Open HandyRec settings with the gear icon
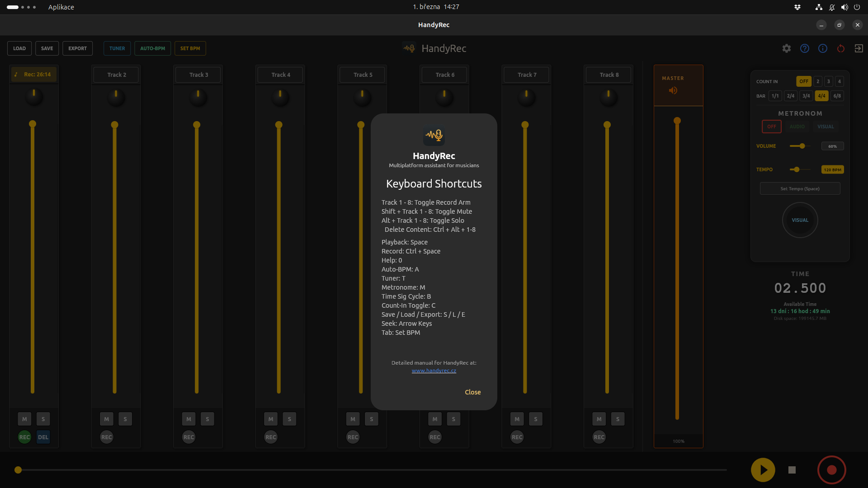Screen dimensions: 868x488 click(x=787, y=48)
